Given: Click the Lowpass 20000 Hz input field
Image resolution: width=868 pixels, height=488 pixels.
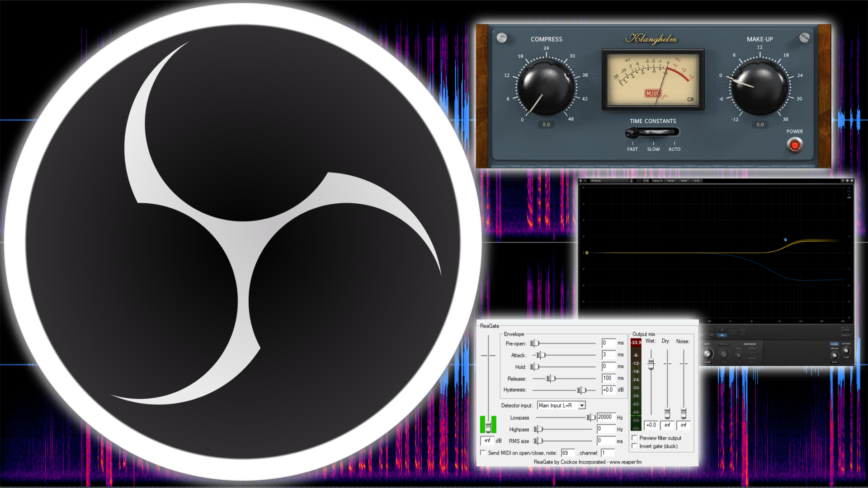Looking at the screenshot, I should click(x=606, y=417).
